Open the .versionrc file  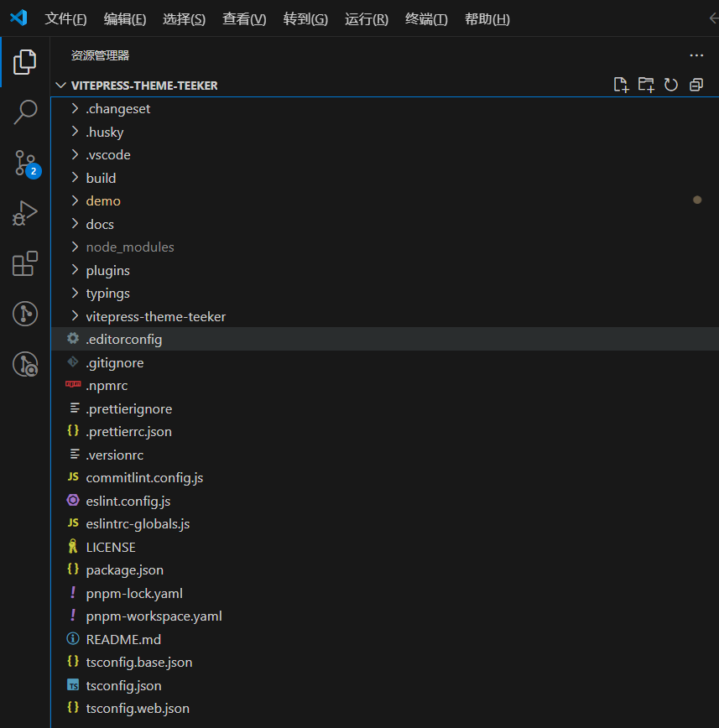pos(384,455)
